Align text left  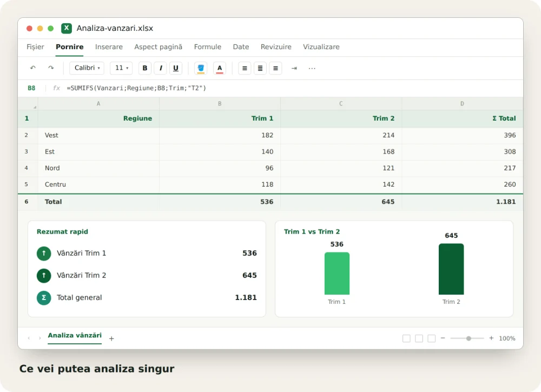[245, 68]
